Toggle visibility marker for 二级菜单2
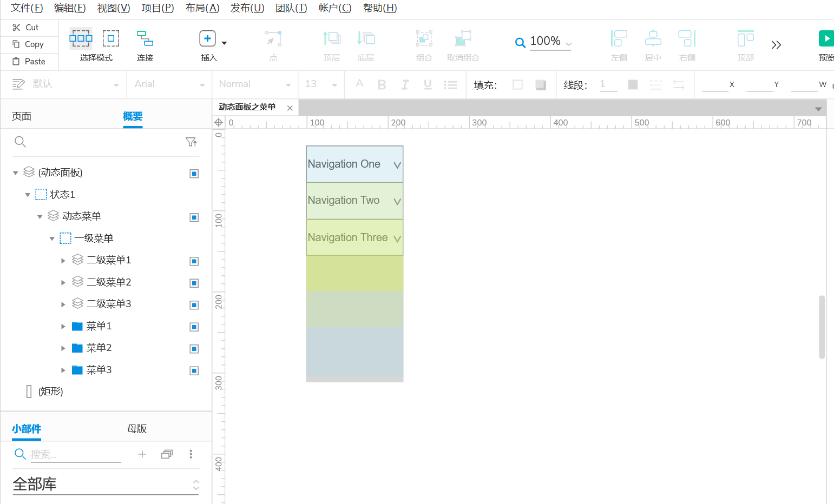 coord(194,283)
